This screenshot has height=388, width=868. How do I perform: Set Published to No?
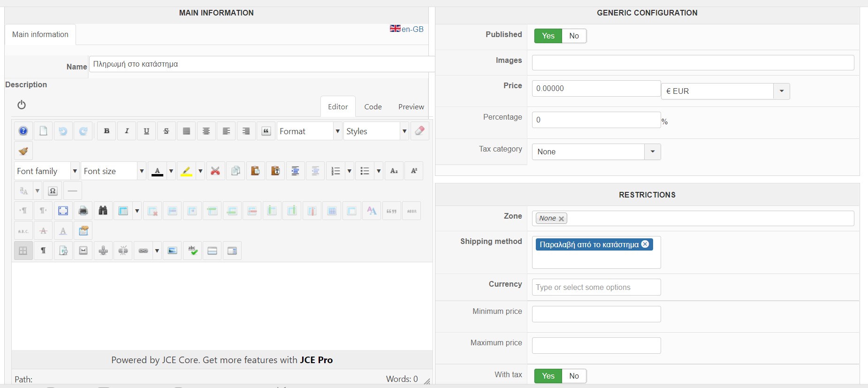click(574, 36)
